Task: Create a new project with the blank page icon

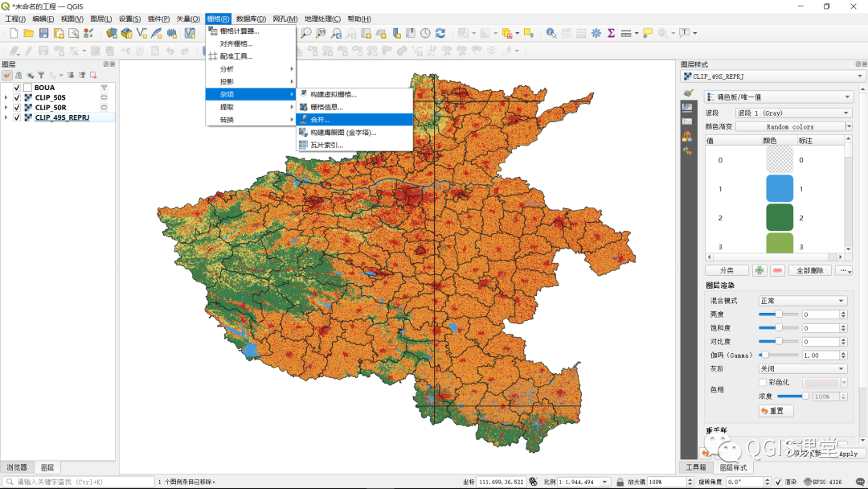Action: pyautogui.click(x=14, y=33)
